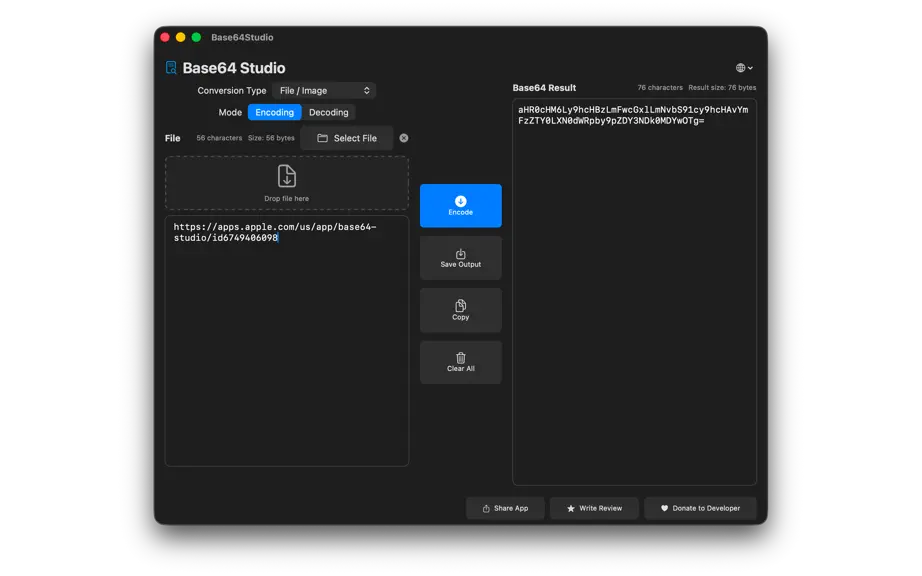The height and width of the screenshot is (576, 922).
Task: Click the '76 characters' result label
Action: (660, 88)
